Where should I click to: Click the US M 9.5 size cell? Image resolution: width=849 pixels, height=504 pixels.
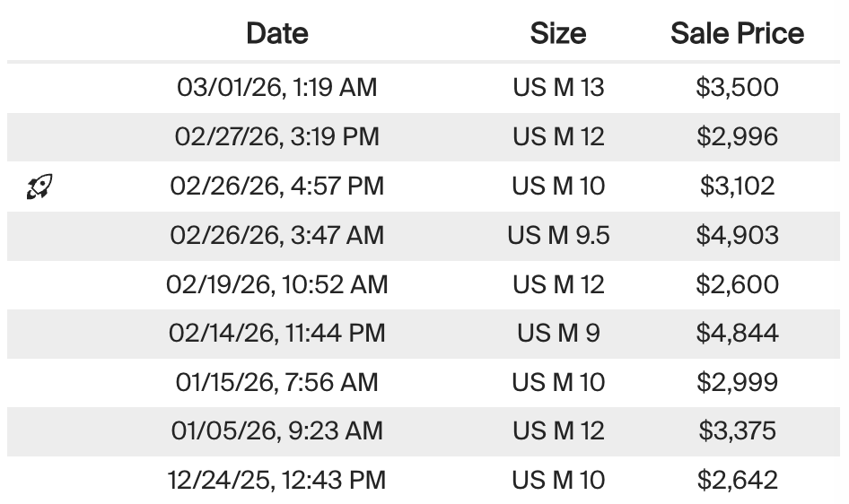click(557, 236)
